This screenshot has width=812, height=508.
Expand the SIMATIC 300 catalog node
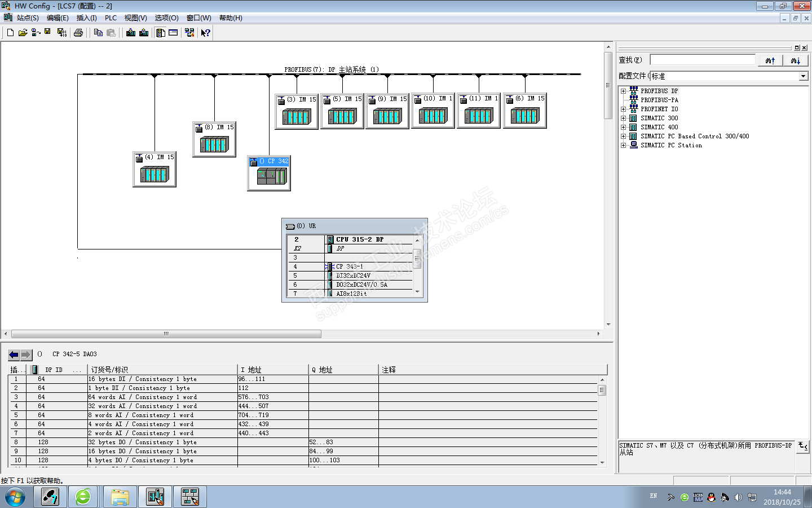(623, 118)
